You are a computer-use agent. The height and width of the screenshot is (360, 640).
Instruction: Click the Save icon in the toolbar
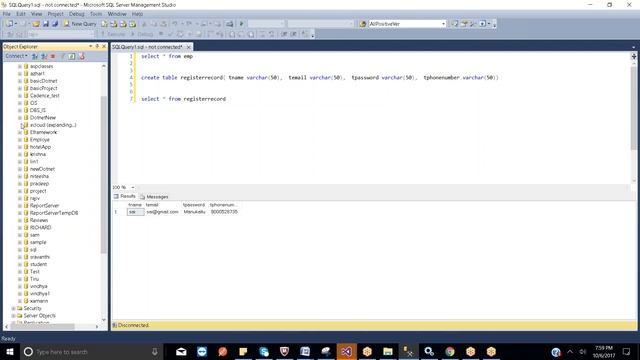coord(46,24)
